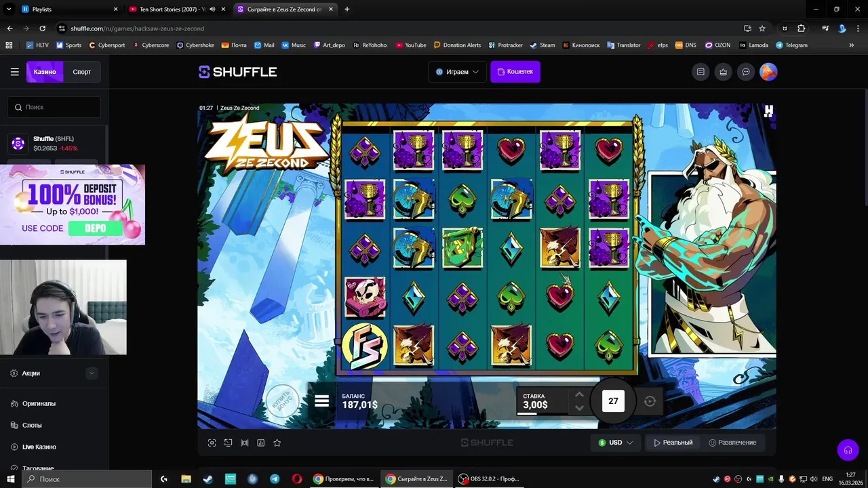
Task: Add game to favorites with star icon
Action: pos(277,443)
